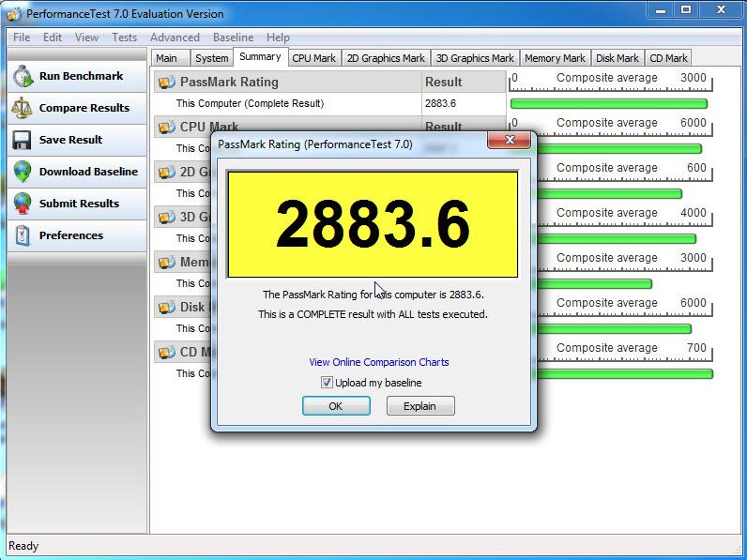The height and width of the screenshot is (560, 747).
Task: Click the PassMark Rating header icon
Action: [x=167, y=82]
